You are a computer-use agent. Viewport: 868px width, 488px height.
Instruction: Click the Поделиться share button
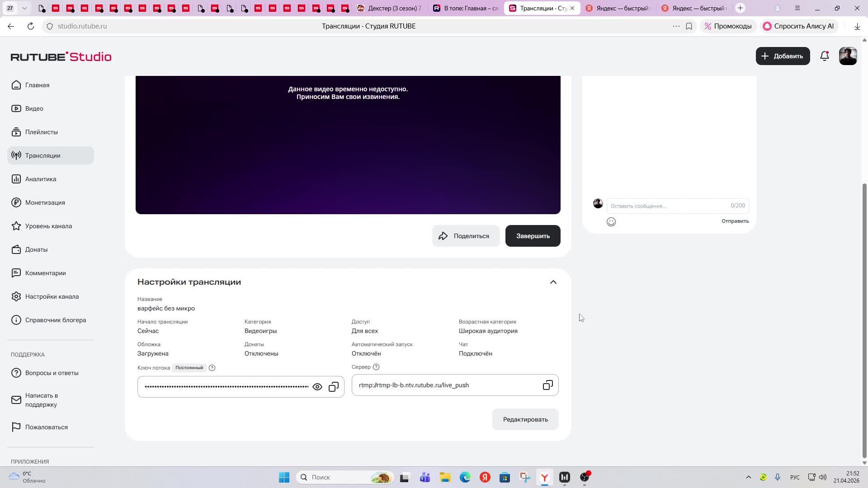(x=466, y=236)
